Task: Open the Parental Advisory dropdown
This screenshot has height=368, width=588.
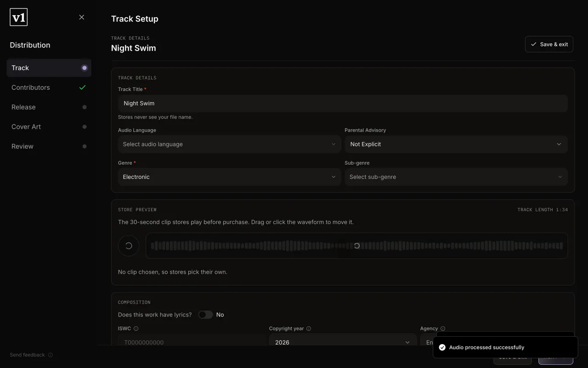Action: 456,144
